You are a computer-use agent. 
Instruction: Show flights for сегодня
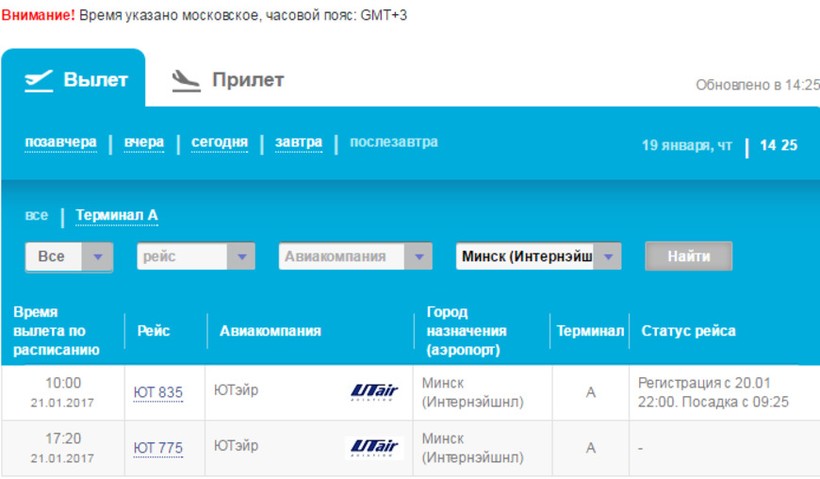pos(219,142)
